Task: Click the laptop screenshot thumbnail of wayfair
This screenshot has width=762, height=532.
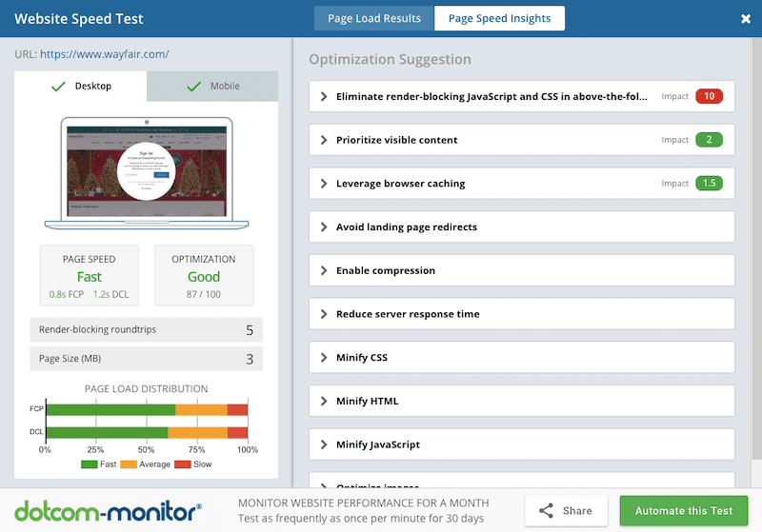Action: tap(147, 173)
